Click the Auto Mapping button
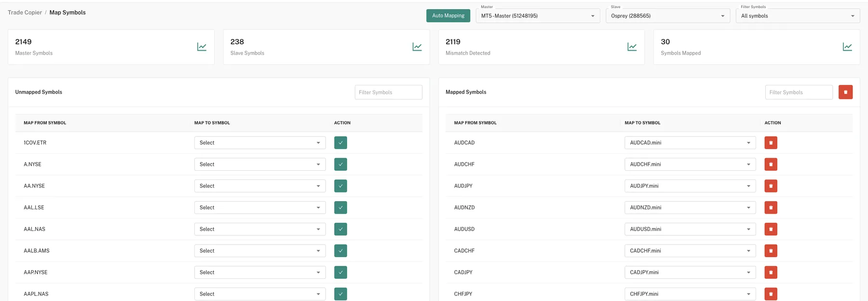The height and width of the screenshot is (301, 868). pyautogui.click(x=448, y=16)
